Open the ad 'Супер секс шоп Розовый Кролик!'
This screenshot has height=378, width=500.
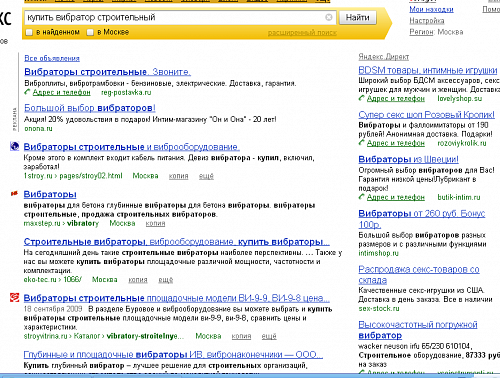click(x=427, y=115)
